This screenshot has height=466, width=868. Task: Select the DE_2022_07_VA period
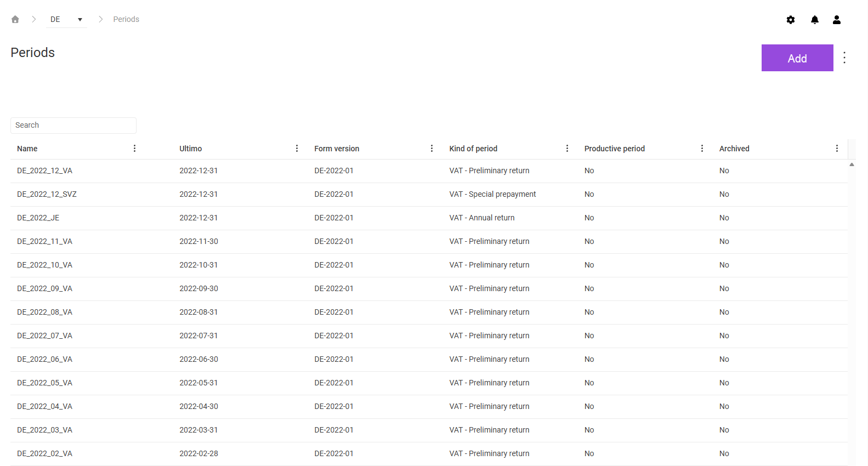pos(429,336)
